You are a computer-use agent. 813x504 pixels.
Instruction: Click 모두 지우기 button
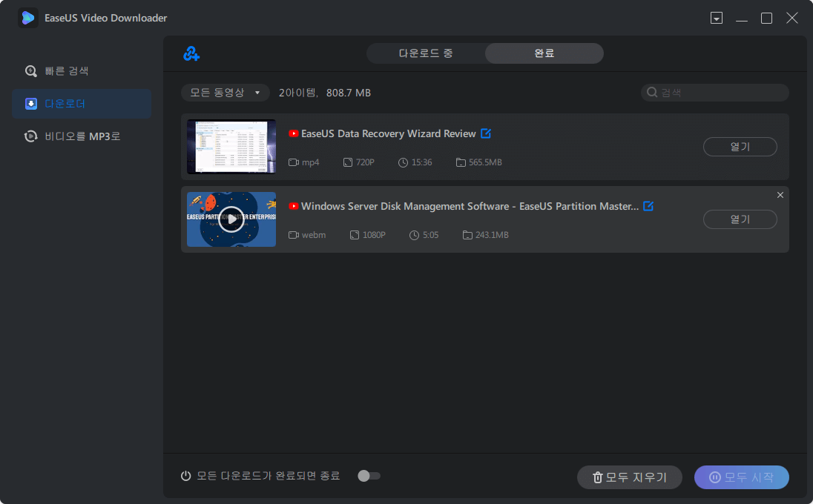630,477
